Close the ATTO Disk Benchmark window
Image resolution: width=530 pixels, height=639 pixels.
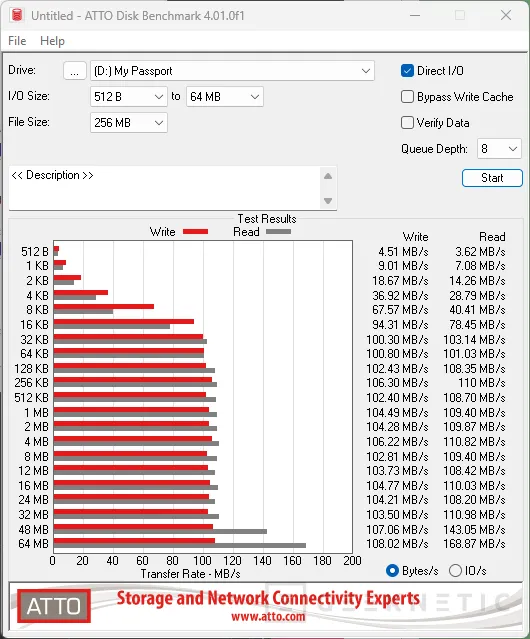coord(506,15)
